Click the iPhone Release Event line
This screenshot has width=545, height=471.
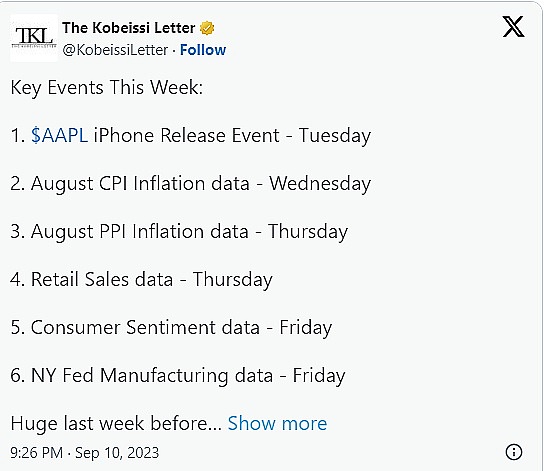click(190, 136)
